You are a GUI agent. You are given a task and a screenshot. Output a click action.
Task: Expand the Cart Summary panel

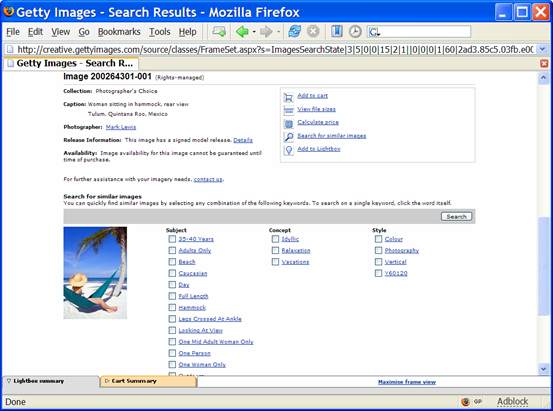131,381
